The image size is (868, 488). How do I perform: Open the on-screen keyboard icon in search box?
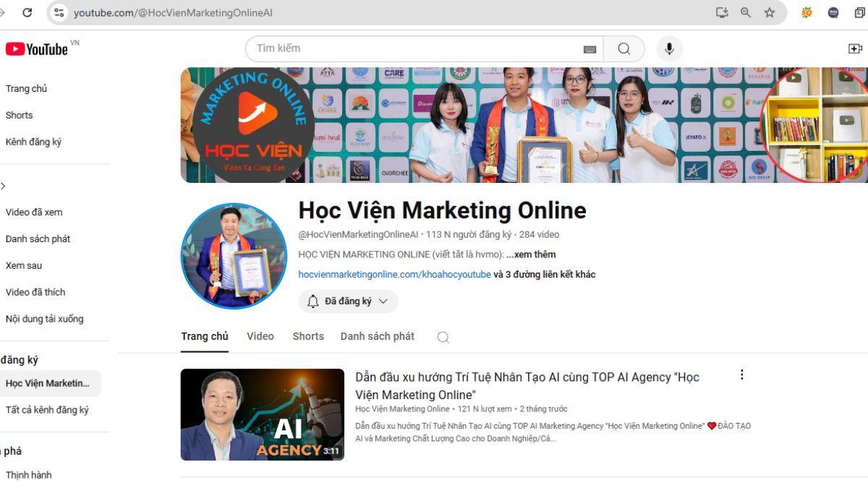590,49
